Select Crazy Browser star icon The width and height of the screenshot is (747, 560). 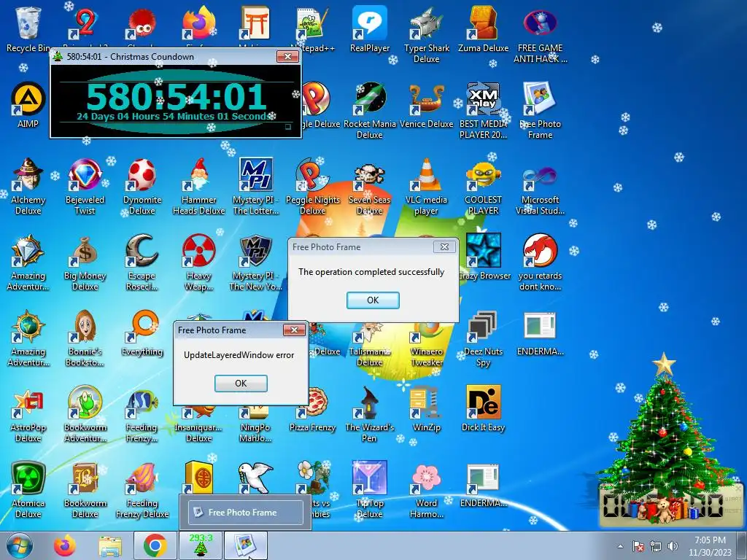click(483, 251)
